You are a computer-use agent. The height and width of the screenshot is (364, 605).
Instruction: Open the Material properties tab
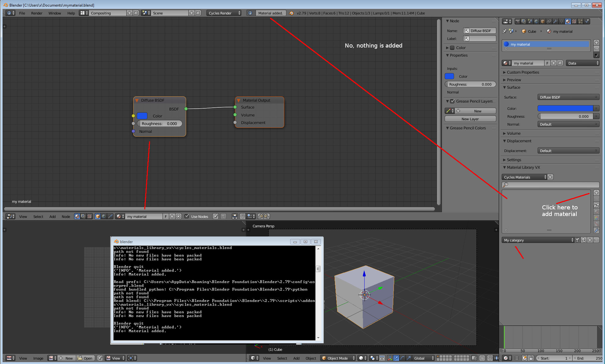568,21
